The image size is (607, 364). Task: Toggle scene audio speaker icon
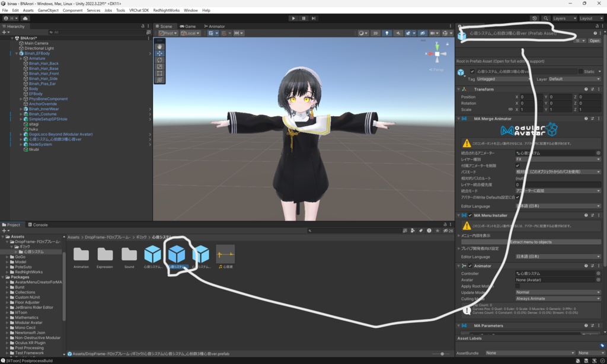(398, 33)
